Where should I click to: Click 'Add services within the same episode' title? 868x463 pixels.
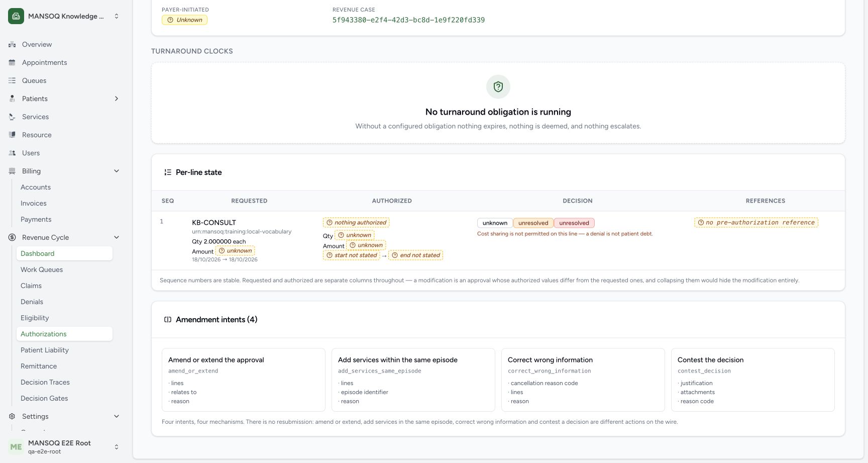[398, 360]
